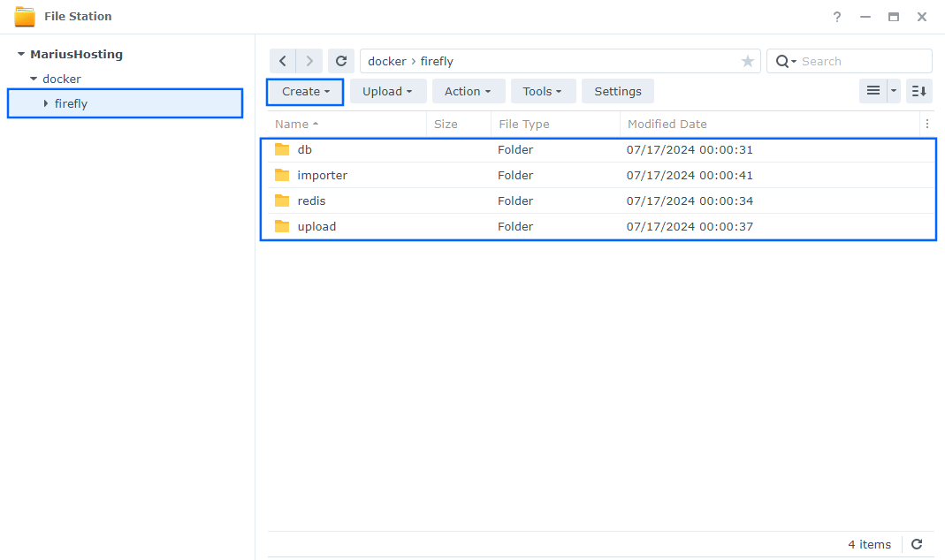Open the sort order options icon

(x=919, y=91)
